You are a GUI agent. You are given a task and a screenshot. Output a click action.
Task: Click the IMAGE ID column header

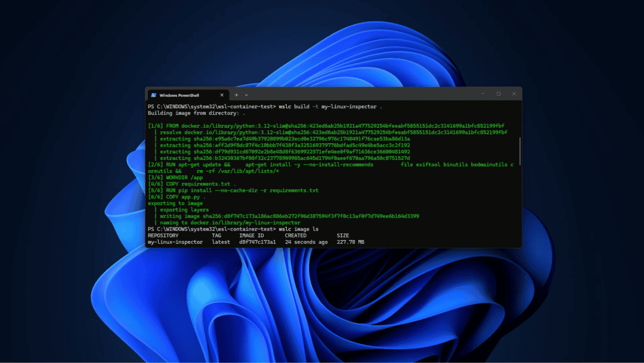(252, 236)
